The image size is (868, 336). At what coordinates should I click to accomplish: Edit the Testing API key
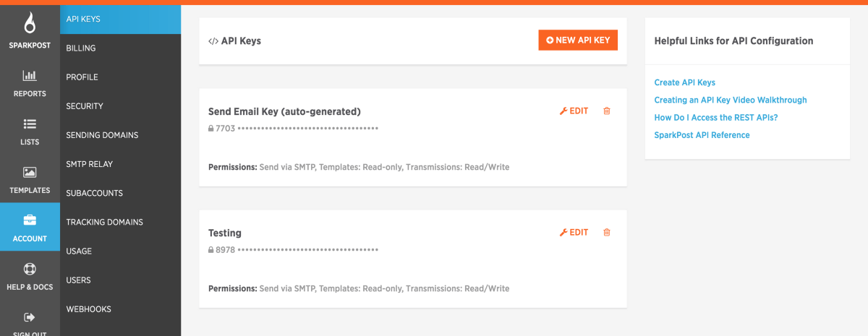(x=574, y=233)
